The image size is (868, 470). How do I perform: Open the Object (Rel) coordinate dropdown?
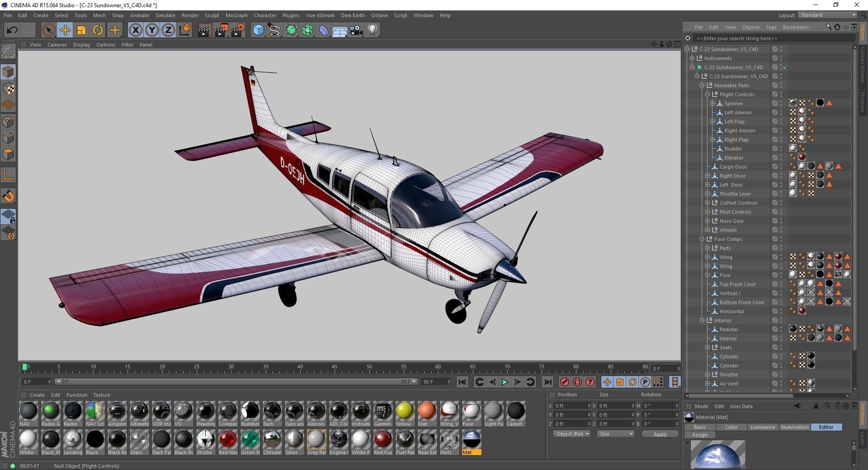pyautogui.click(x=572, y=434)
